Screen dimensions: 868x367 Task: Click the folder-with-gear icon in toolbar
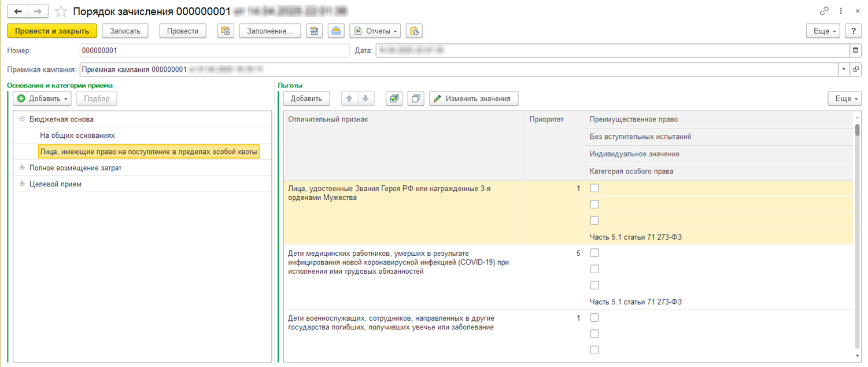226,31
